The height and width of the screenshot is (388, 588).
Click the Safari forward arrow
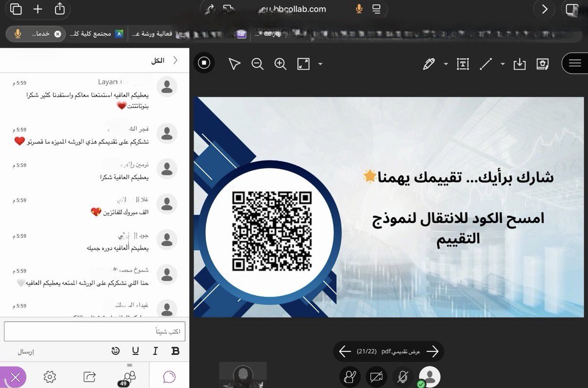coord(544,9)
